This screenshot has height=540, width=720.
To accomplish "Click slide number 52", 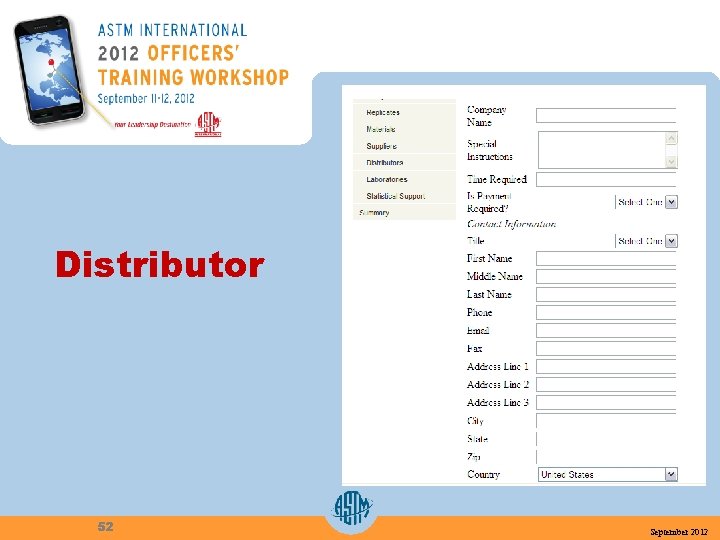I will click(105, 526).
